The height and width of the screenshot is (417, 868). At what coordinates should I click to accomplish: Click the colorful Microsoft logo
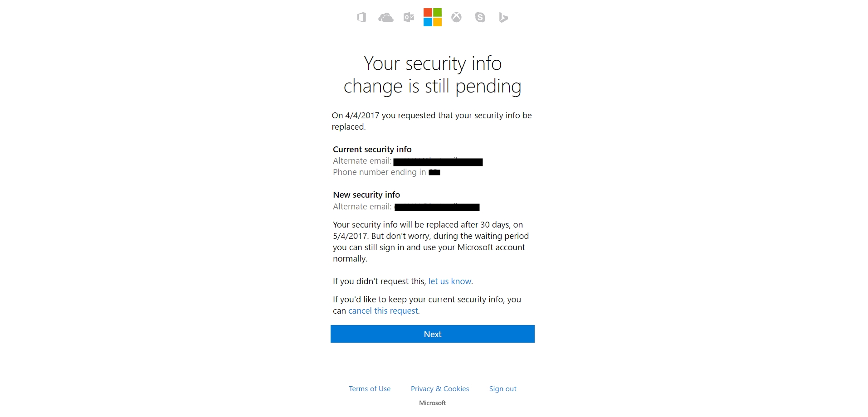point(433,17)
